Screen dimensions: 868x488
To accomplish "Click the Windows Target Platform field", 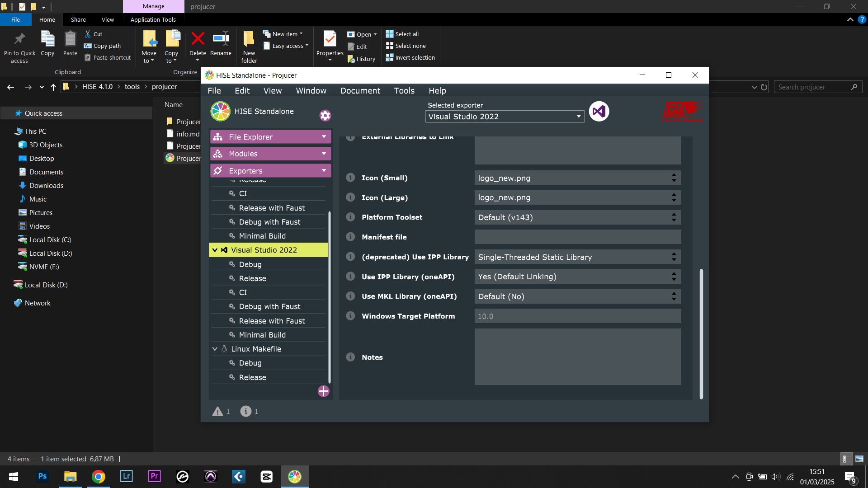I will [x=578, y=316].
